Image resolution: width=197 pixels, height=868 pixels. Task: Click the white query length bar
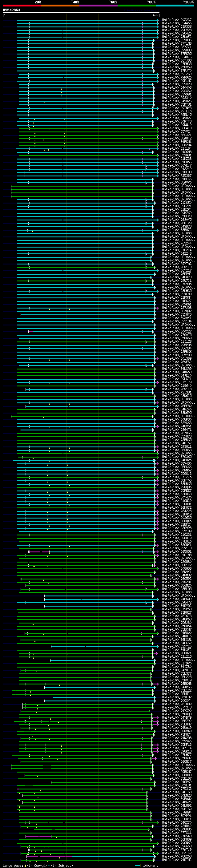(81, 12)
